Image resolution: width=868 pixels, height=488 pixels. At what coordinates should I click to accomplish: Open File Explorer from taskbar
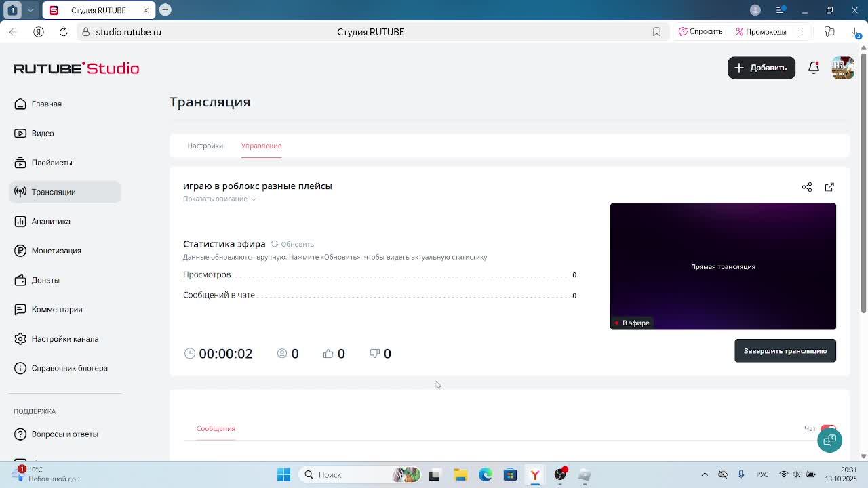tap(460, 474)
